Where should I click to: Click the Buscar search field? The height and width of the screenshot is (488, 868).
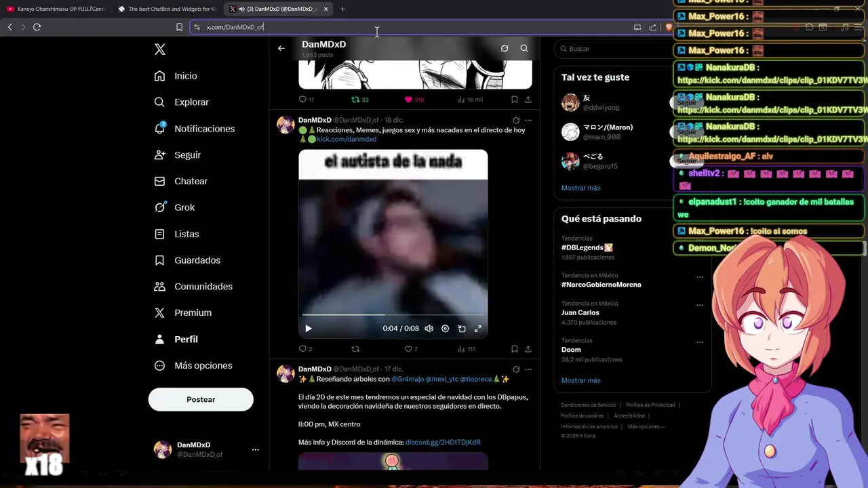[614, 49]
